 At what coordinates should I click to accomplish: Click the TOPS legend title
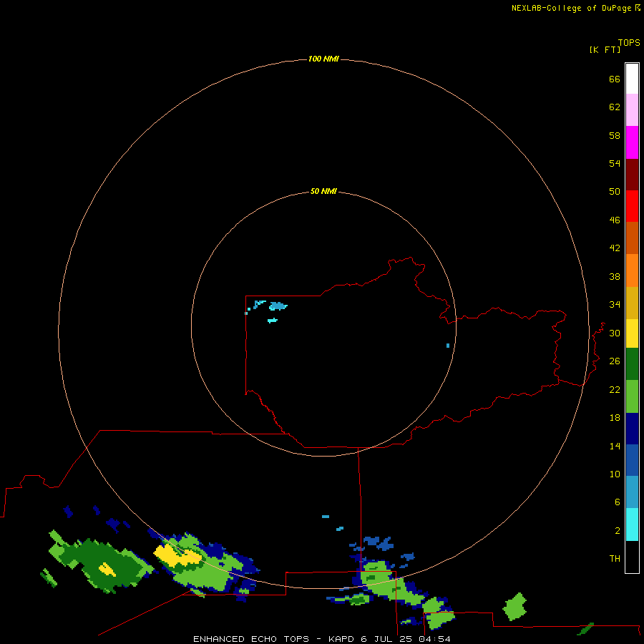coord(629,42)
